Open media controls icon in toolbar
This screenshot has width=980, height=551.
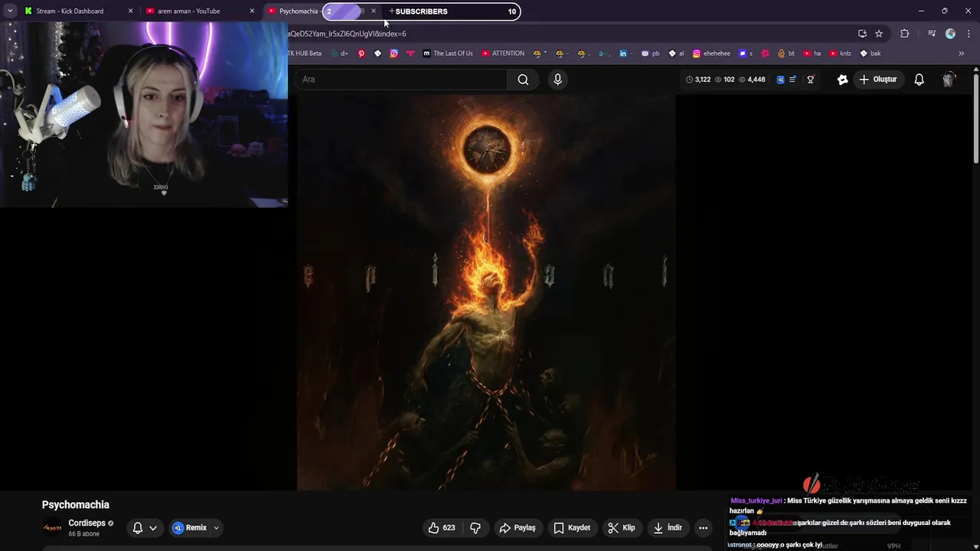pyautogui.click(x=932, y=34)
